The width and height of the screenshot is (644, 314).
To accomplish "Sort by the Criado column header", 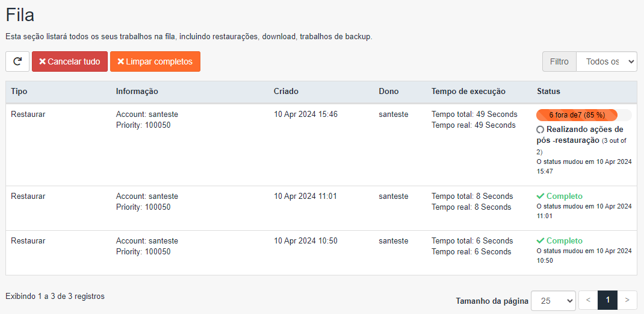I will pos(286,92).
